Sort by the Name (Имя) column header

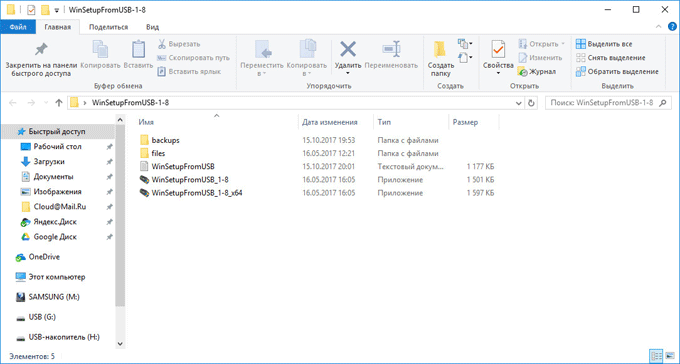(217, 122)
